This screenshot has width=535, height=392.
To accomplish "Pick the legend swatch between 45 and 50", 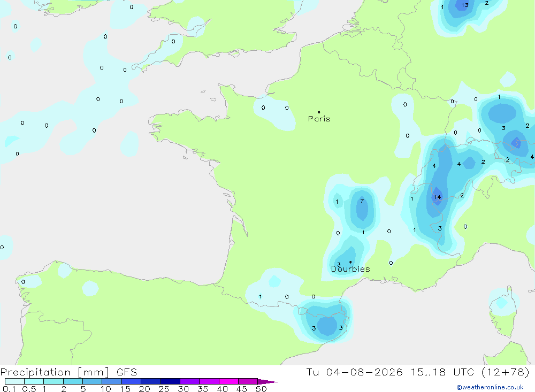I will pyautogui.click(x=248, y=381).
